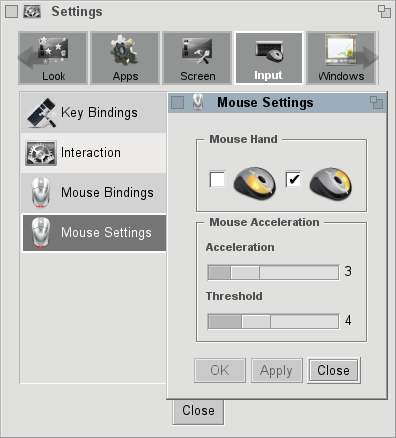This screenshot has width=396, height=438.
Task: Click the Acceleration value 3
Action: [348, 271]
